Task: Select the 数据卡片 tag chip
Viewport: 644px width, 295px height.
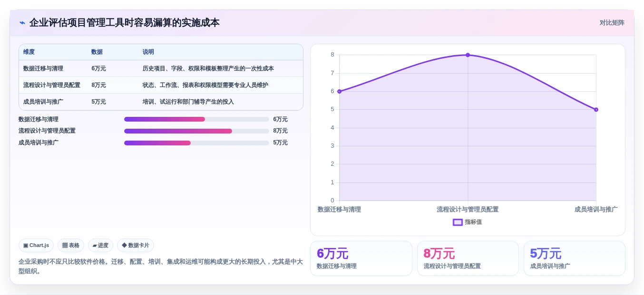Action: click(x=136, y=245)
